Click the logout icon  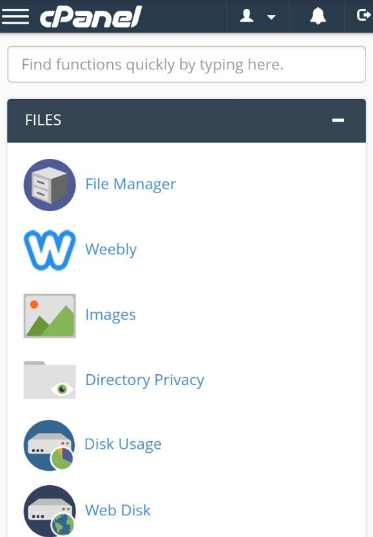point(364,15)
